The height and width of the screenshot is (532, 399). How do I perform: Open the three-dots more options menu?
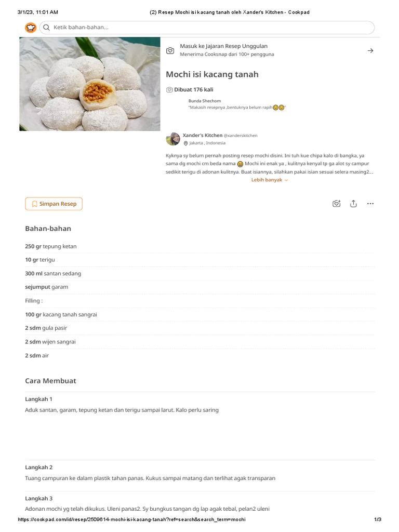(370, 204)
